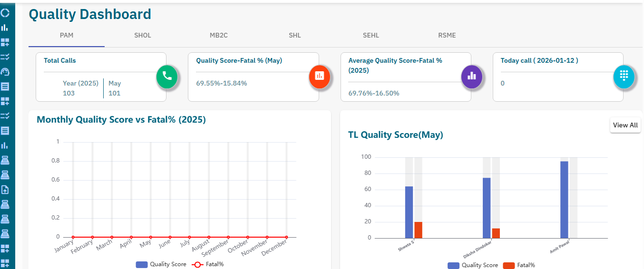The image size is (644, 269).
Task: Toggle Fatal% legend in Monthly chart
Action: [207, 264]
